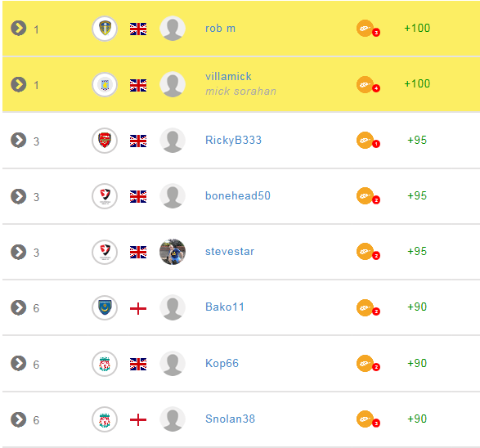Click Portsmouth crest beside Bako11

pos(105,307)
